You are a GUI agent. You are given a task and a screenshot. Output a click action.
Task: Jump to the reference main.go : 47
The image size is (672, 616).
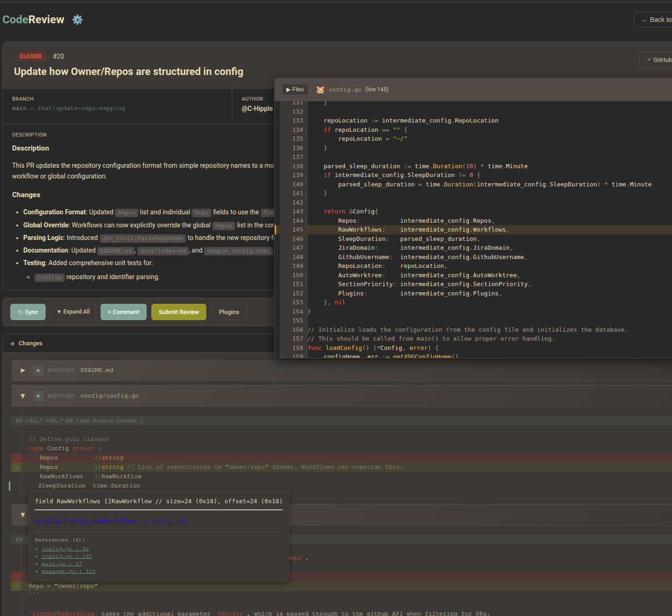coord(62,564)
